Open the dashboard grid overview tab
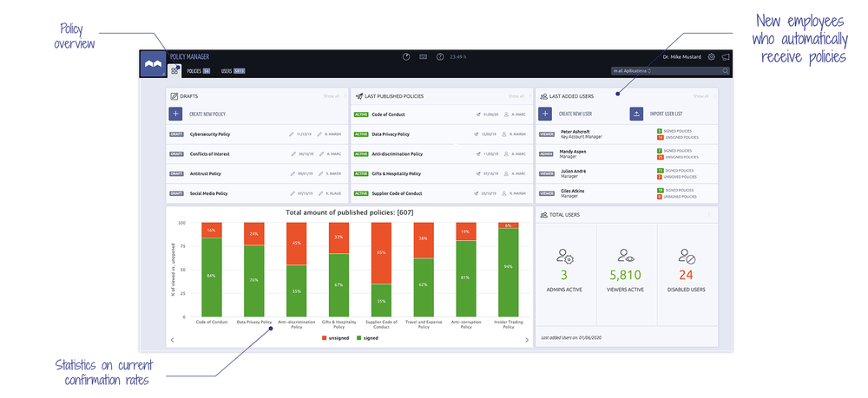The width and height of the screenshot is (868, 398). (174, 71)
